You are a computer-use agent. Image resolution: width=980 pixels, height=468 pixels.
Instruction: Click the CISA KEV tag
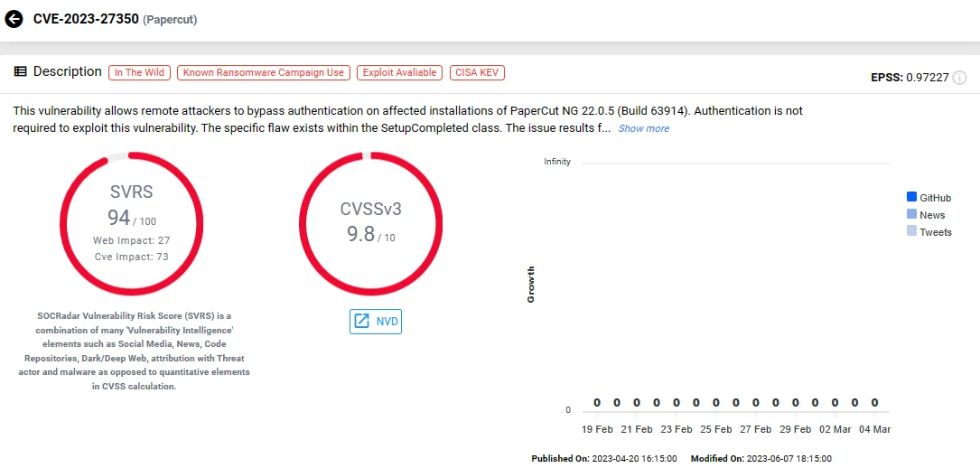477,72
